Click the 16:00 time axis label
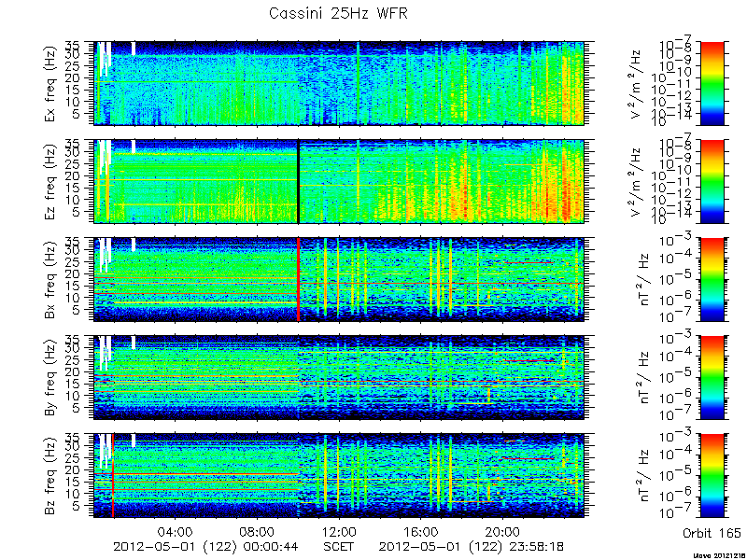 421,531
